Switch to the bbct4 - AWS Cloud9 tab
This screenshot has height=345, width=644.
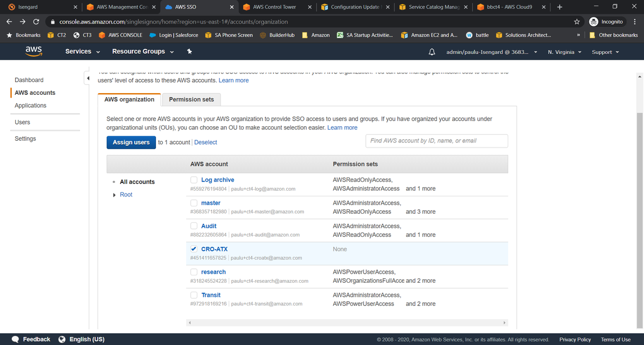511,7
